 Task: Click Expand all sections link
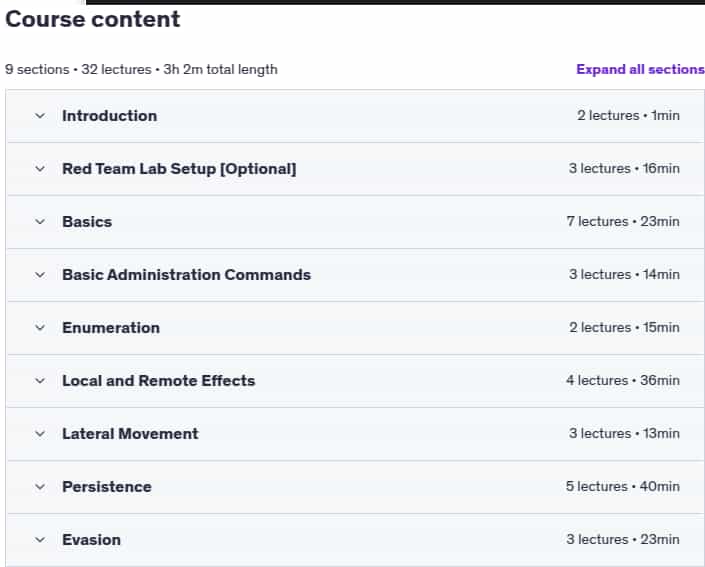click(x=640, y=69)
